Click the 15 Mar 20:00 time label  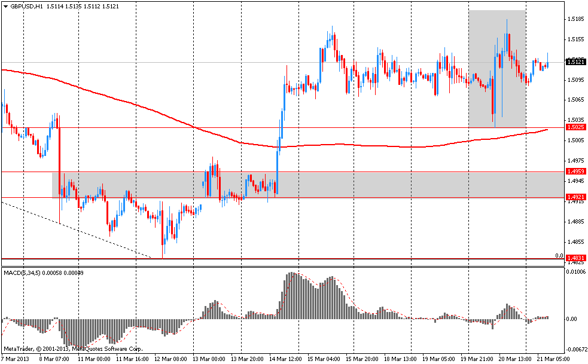[x=361, y=359]
